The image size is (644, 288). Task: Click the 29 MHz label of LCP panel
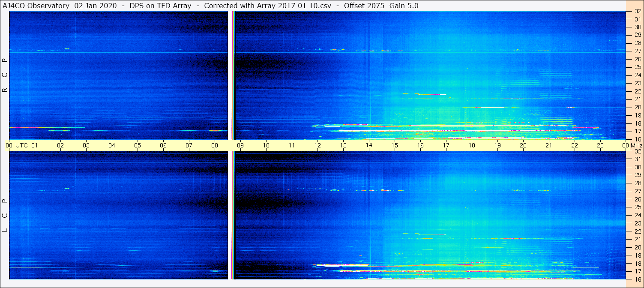point(637,175)
